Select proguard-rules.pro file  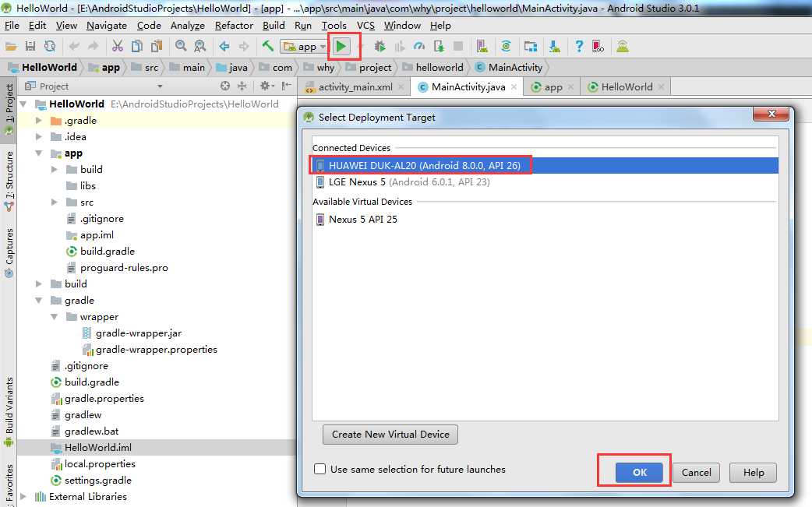pyautogui.click(x=124, y=268)
